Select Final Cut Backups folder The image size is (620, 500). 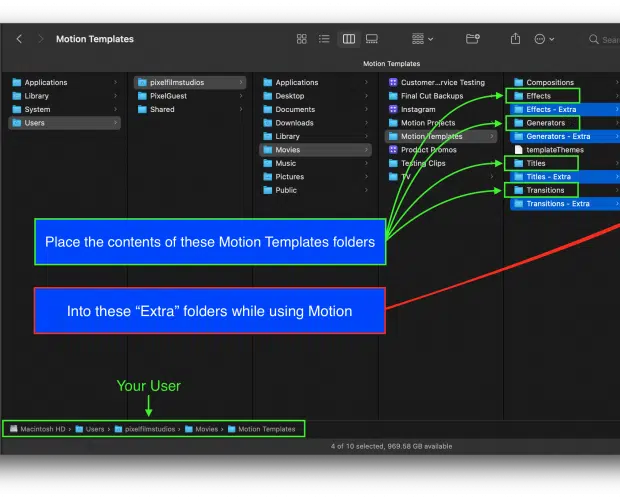pos(441,96)
